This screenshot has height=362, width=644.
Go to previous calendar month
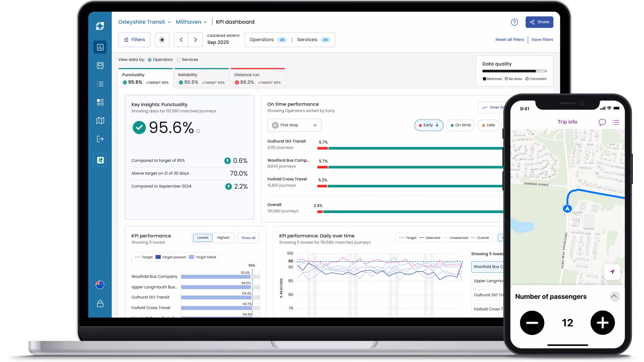tap(181, 40)
